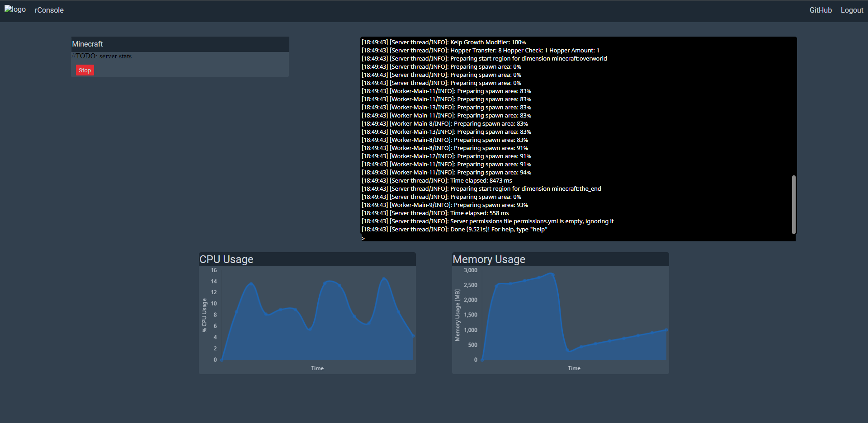The width and height of the screenshot is (868, 423).
Task: Click the CPU Usage chart title
Action: click(226, 259)
